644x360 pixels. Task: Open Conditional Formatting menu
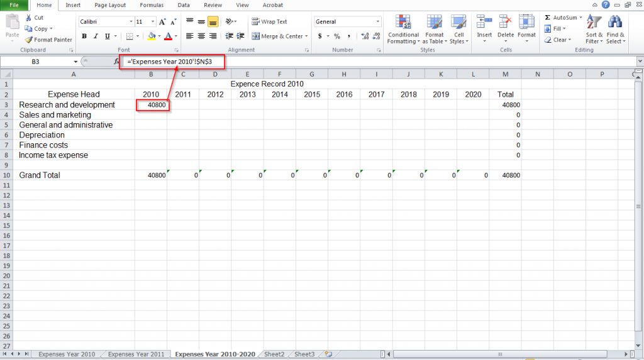pyautogui.click(x=403, y=29)
